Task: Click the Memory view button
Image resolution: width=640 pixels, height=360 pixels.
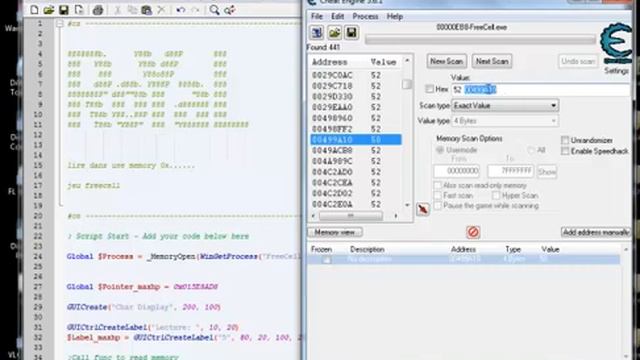Action: click(x=335, y=232)
